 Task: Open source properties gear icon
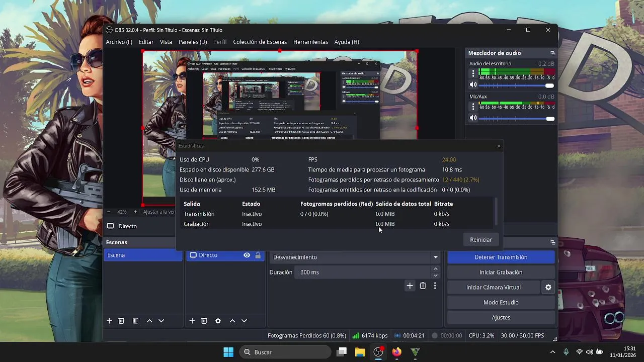tap(218, 321)
